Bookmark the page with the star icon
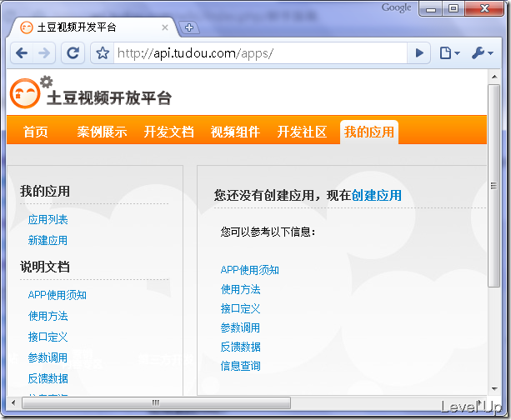511x420 pixels. [x=103, y=52]
